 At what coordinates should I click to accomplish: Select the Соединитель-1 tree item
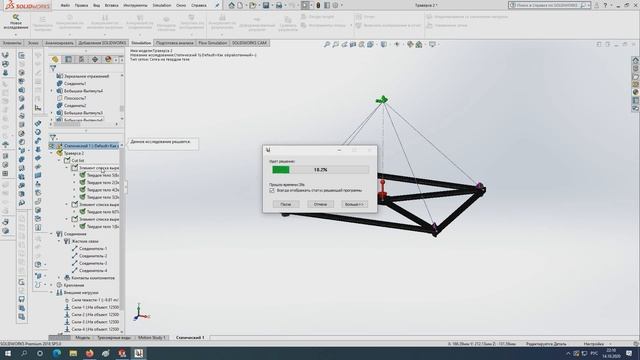(x=93, y=249)
